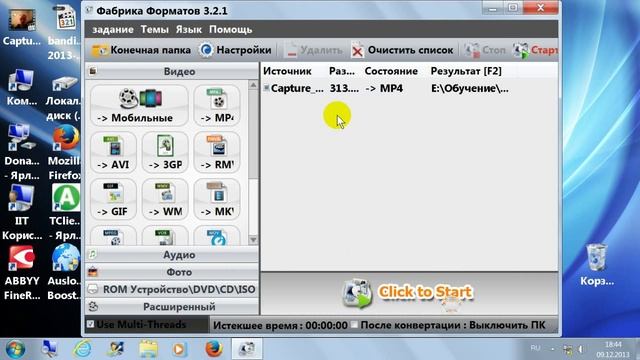Open the Язык menu
640x360 pixels.
pyautogui.click(x=189, y=30)
